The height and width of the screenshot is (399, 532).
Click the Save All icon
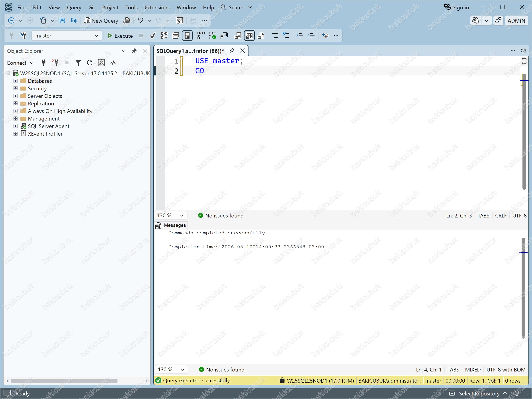tap(74, 21)
